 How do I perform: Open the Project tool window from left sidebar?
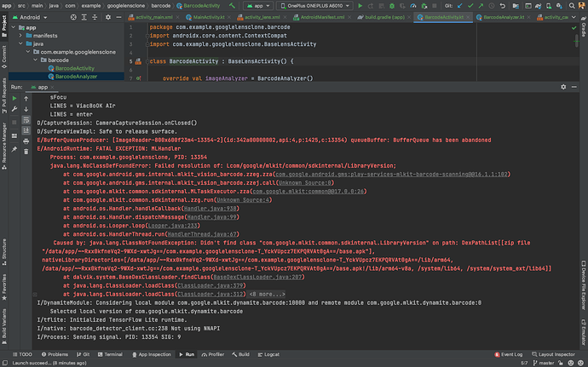click(4, 25)
